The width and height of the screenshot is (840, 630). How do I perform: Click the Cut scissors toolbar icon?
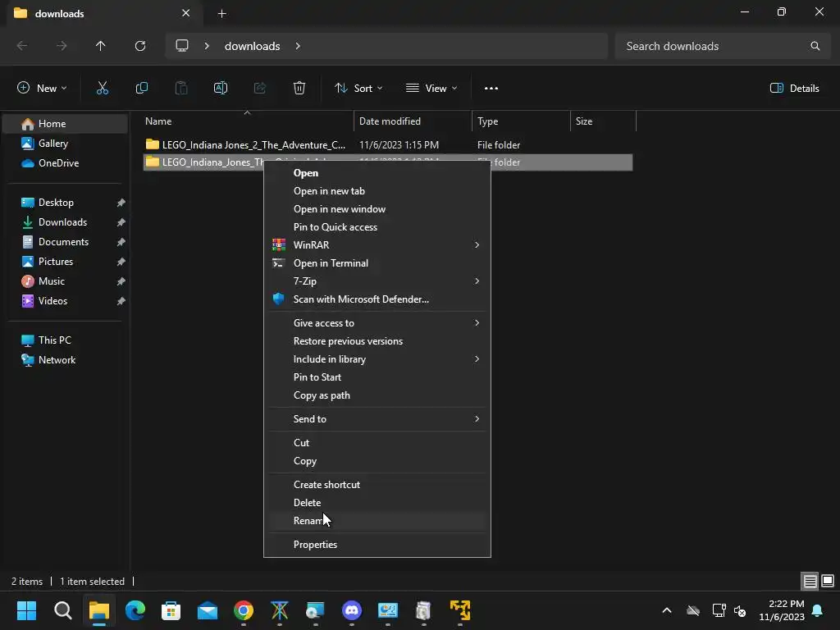102,89
